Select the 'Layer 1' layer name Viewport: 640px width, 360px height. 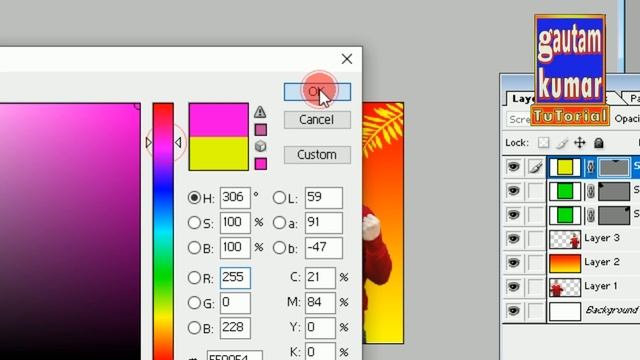600,286
